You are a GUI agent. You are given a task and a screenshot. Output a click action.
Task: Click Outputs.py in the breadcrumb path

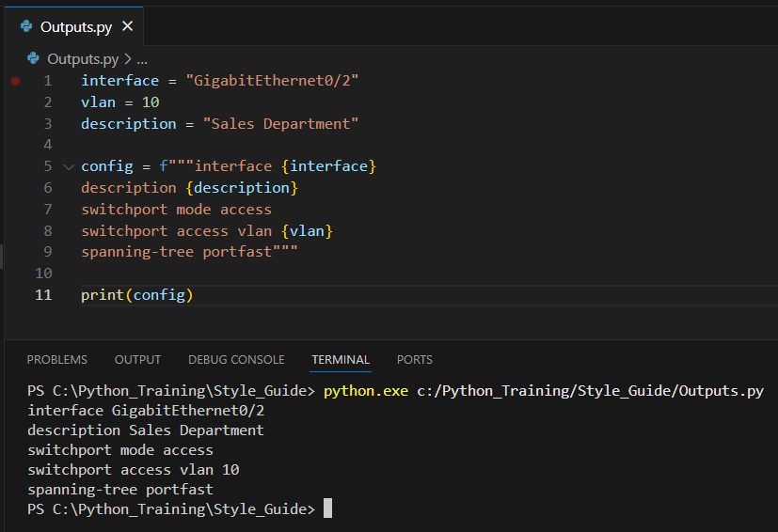click(83, 59)
